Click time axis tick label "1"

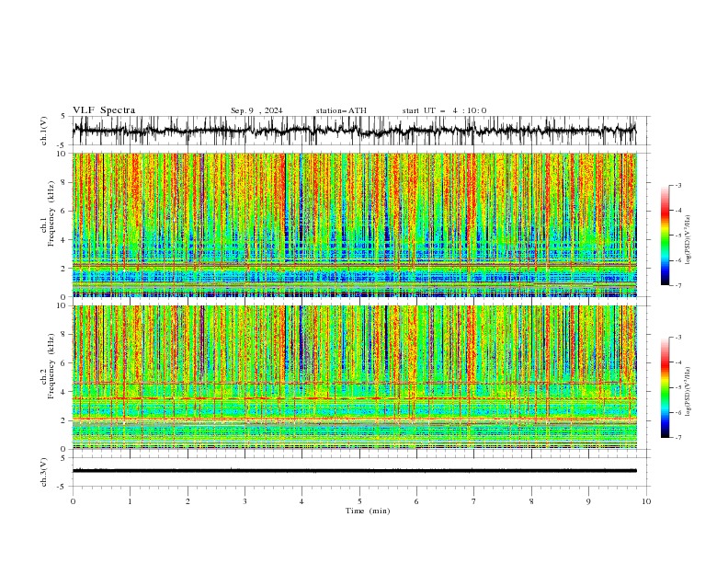130,501
